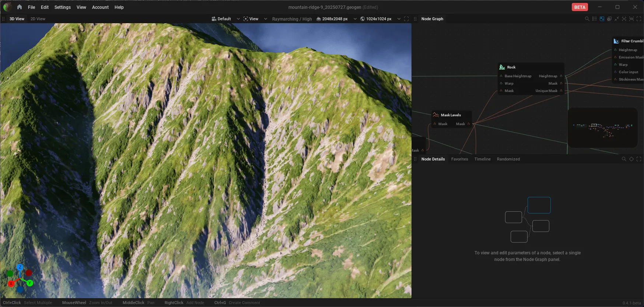Maximize the 3D viewport panel
This screenshot has width=644, height=307.
pos(406,19)
